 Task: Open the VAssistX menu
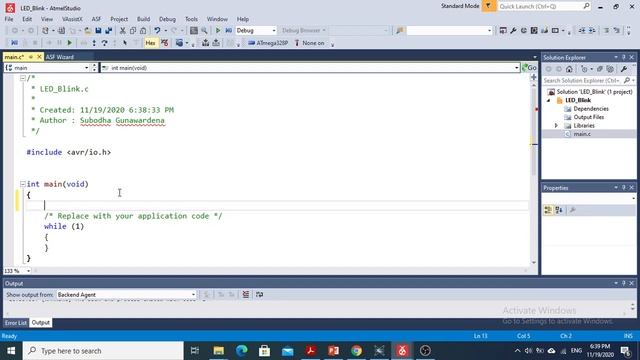pyautogui.click(x=72, y=19)
